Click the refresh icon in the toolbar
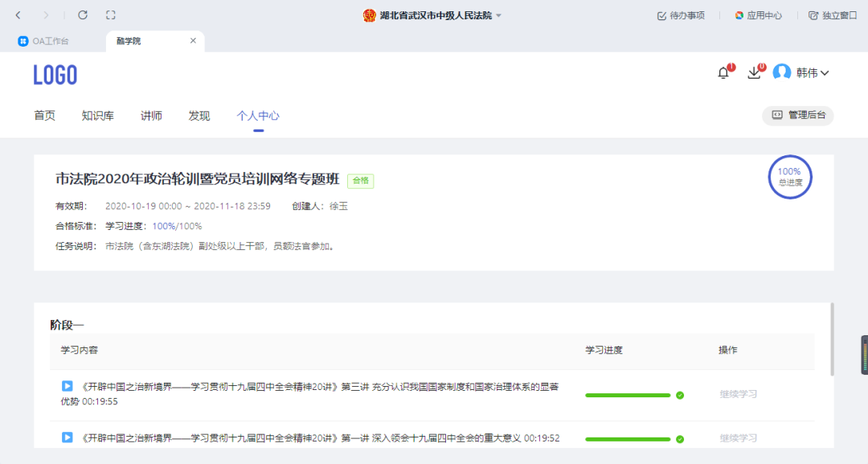 [x=83, y=14]
